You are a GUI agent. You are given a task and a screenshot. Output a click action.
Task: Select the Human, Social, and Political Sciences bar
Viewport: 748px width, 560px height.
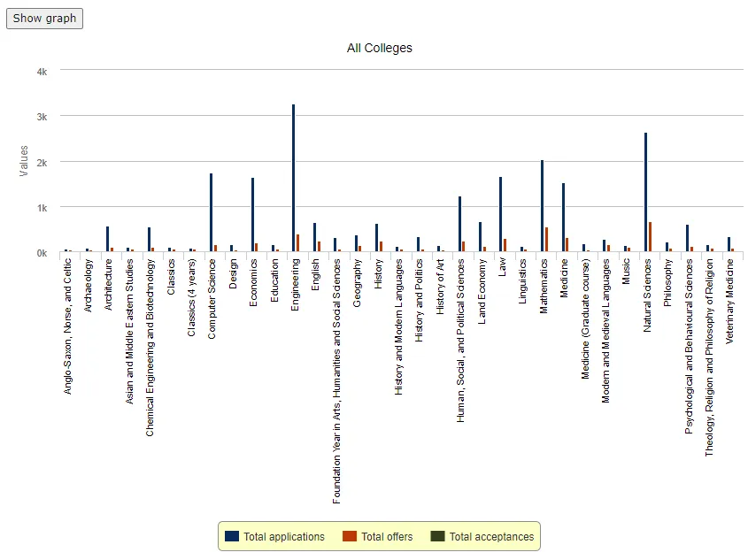click(460, 224)
